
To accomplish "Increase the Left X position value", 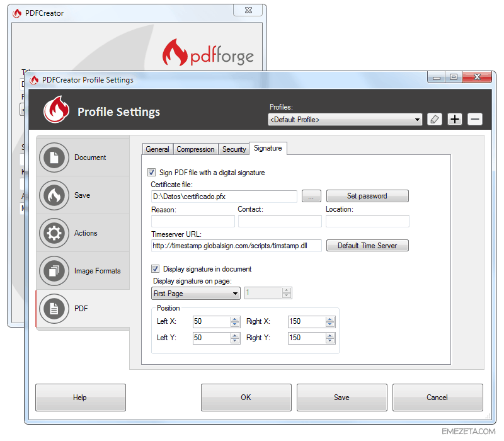I will (235, 319).
